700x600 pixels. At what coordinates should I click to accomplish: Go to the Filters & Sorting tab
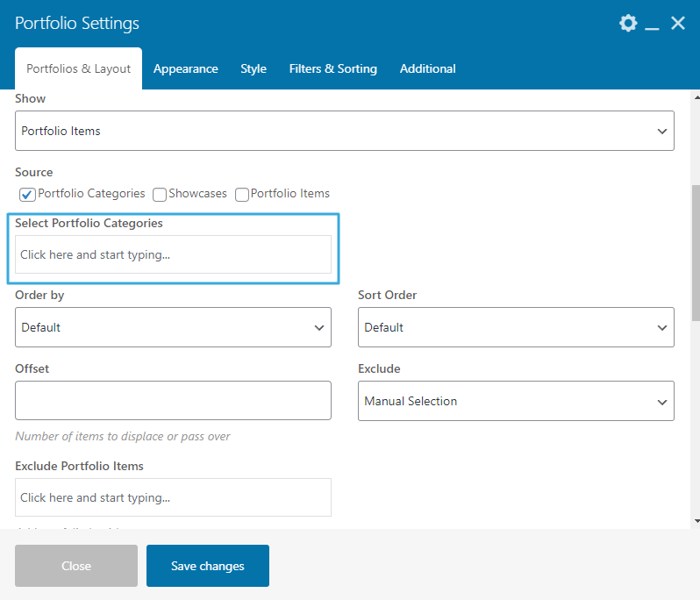tap(332, 68)
